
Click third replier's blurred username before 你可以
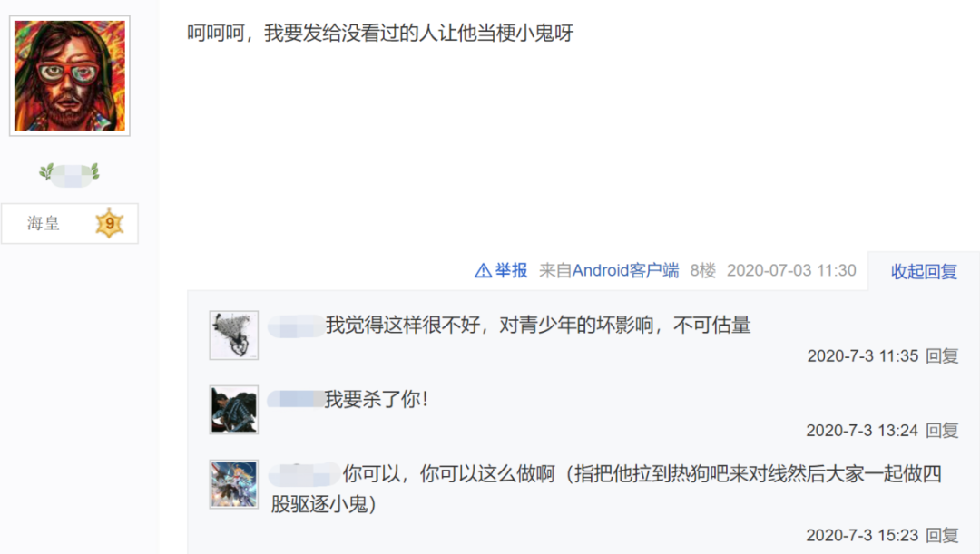click(x=304, y=475)
